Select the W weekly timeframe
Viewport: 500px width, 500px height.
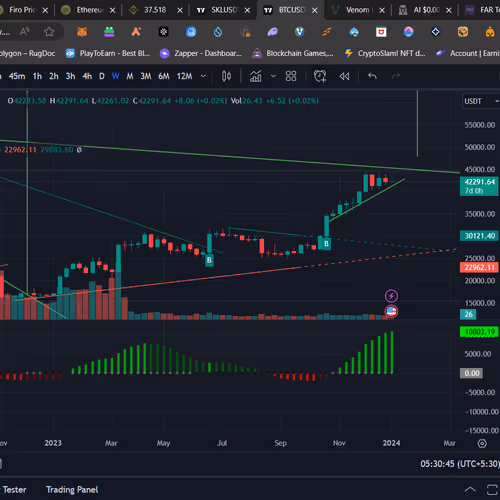coord(116,76)
